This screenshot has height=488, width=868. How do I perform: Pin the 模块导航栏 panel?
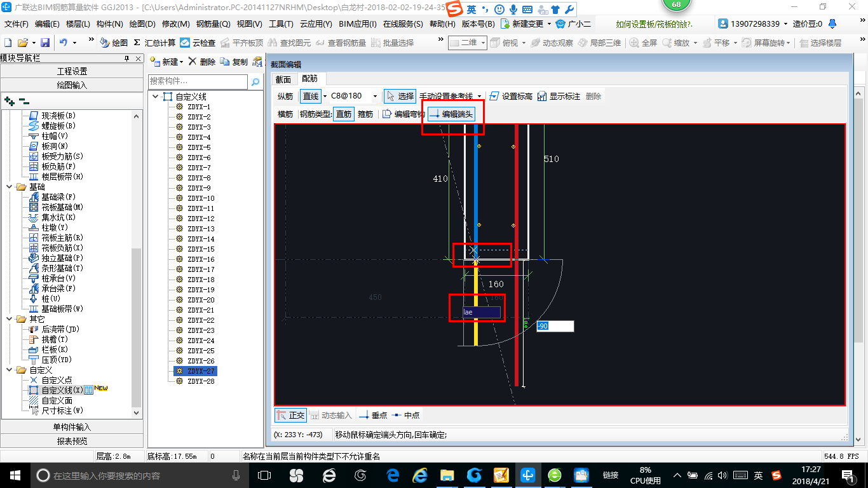click(x=126, y=58)
